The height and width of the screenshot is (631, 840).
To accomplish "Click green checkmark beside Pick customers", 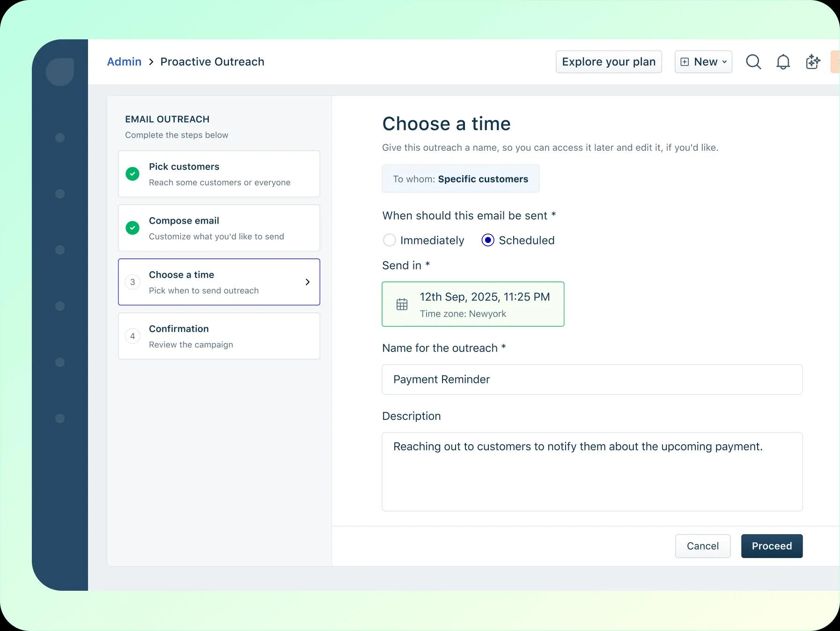I will click(133, 174).
